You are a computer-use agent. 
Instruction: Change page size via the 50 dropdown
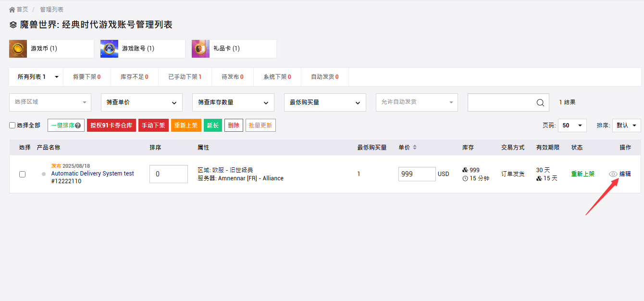(x=572, y=125)
